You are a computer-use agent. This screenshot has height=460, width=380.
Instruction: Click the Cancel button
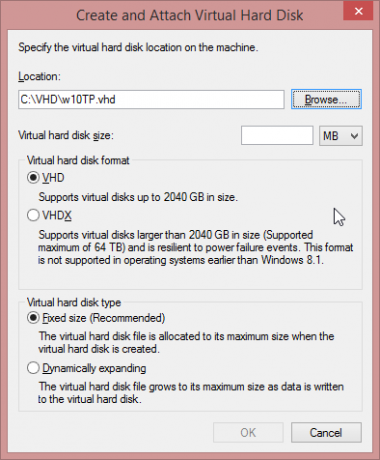[x=326, y=433]
